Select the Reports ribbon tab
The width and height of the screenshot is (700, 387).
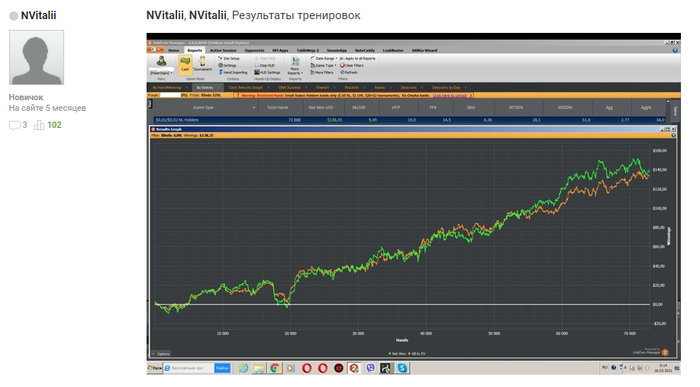click(x=195, y=50)
